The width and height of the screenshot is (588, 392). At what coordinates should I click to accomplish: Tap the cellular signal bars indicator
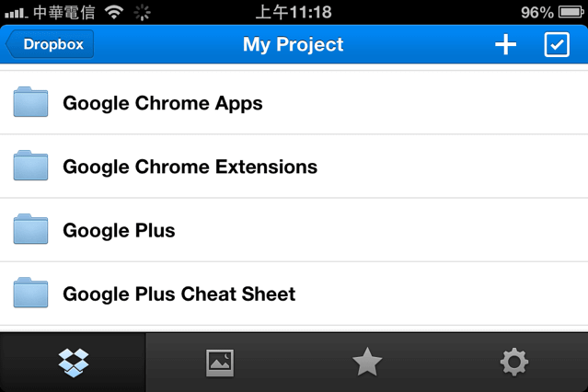tap(16, 14)
